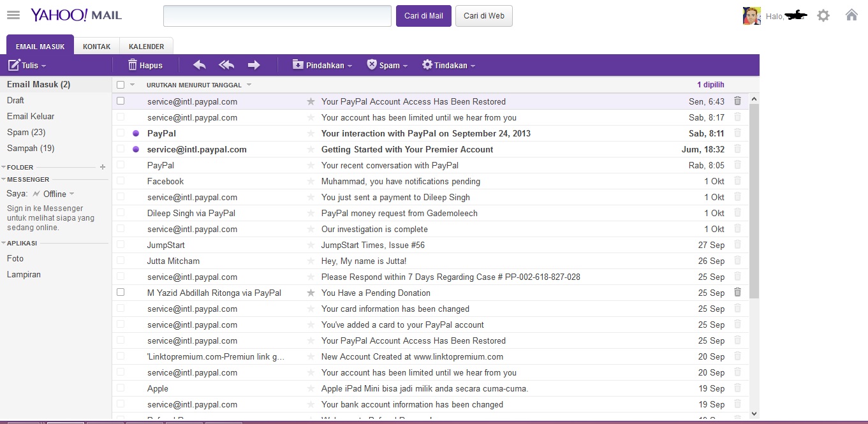This screenshot has width=868, height=424.
Task: Click the Messenger status icon next to Offline
Action: [36, 194]
